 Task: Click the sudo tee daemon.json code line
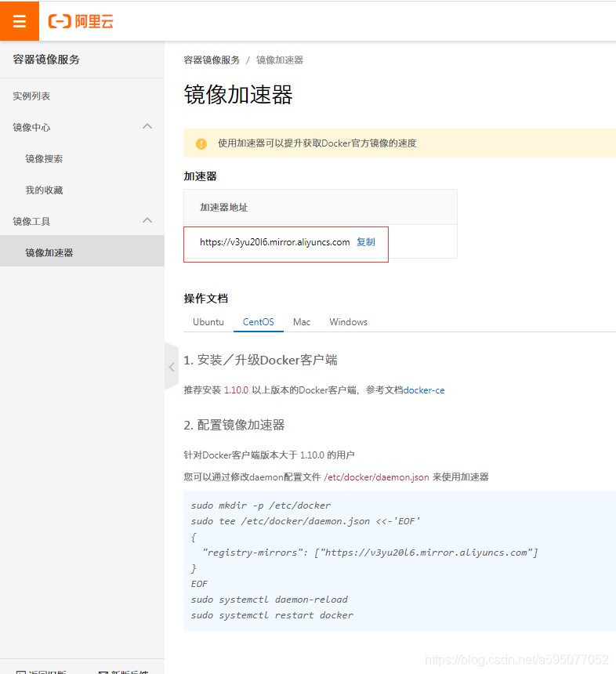pos(306,521)
